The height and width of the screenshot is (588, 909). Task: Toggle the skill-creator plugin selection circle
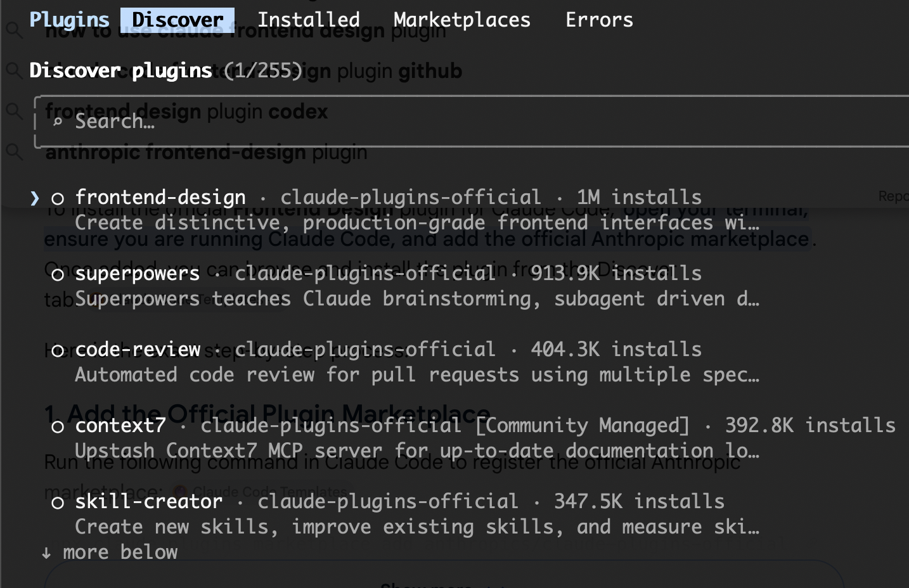click(58, 502)
